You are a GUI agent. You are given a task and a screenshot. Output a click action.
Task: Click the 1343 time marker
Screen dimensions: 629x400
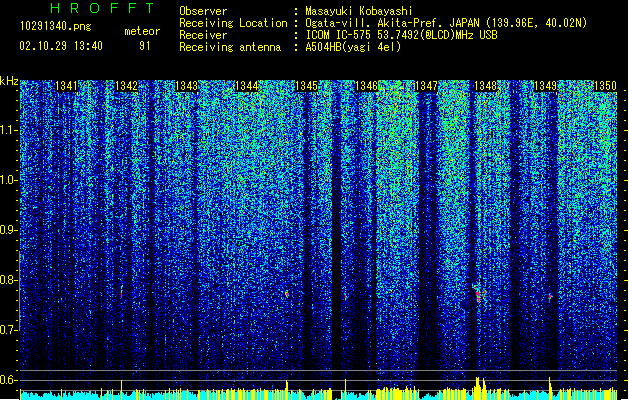(x=187, y=86)
